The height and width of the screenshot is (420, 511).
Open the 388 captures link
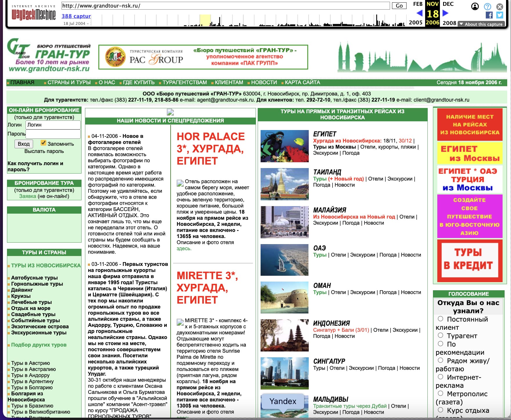(x=76, y=16)
